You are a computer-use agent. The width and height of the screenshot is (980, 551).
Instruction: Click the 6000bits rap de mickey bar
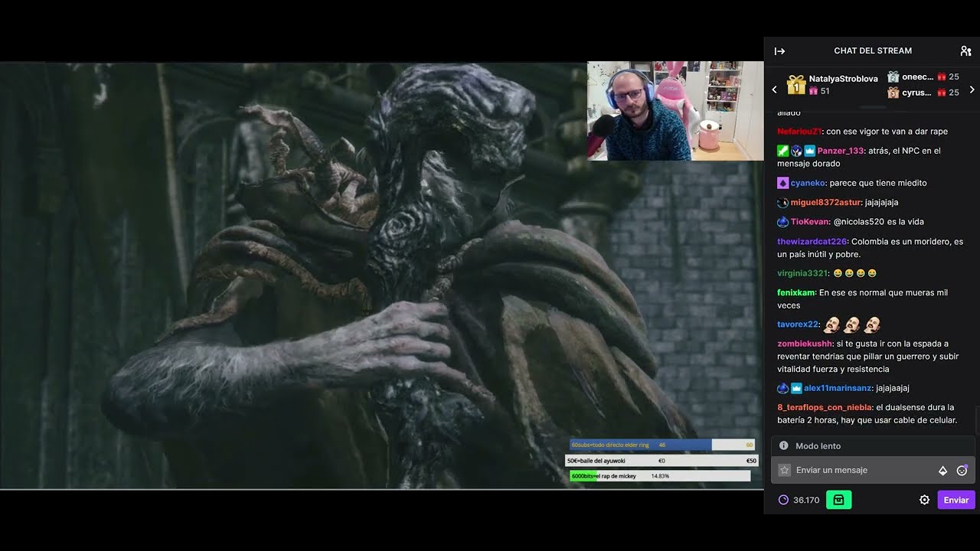[660, 476]
